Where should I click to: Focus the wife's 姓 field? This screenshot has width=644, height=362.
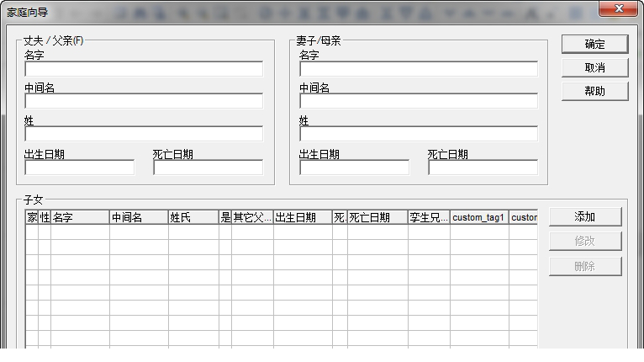pos(419,134)
